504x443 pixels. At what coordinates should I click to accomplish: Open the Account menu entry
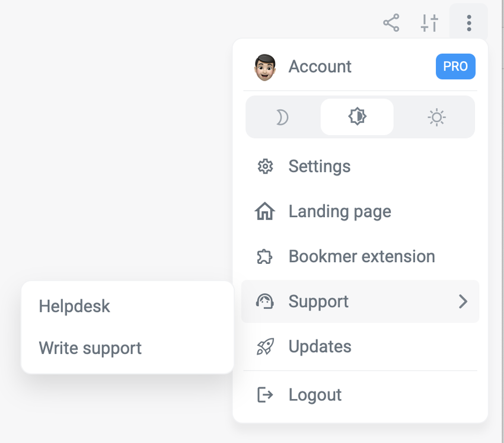[x=320, y=66]
